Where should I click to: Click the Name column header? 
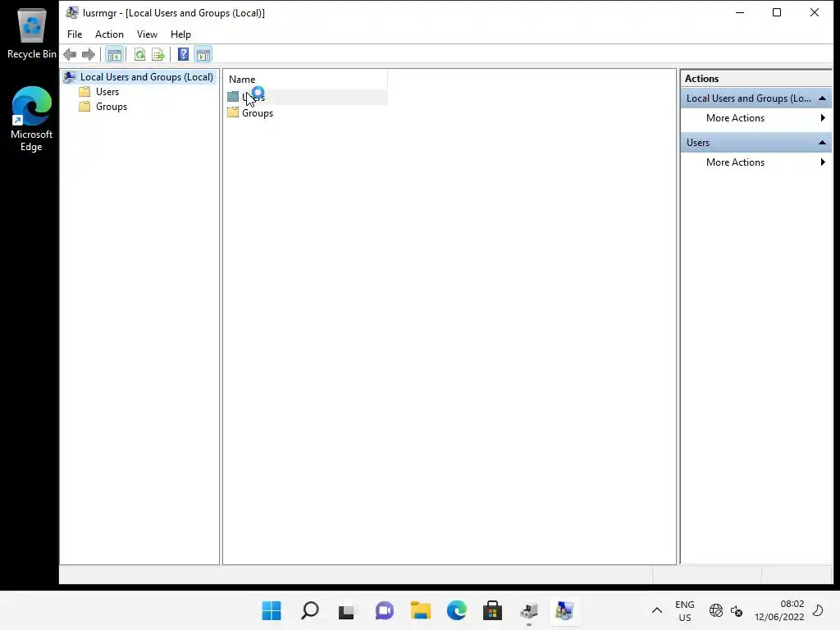pyautogui.click(x=307, y=80)
